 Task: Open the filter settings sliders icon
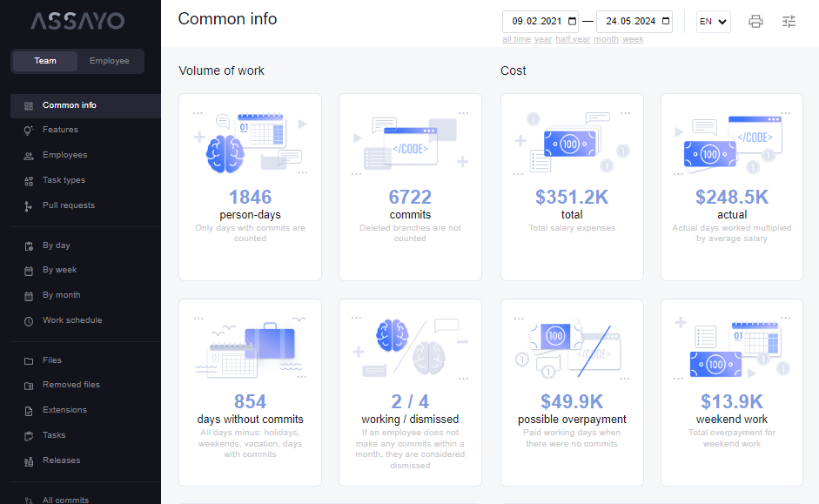pos(789,22)
